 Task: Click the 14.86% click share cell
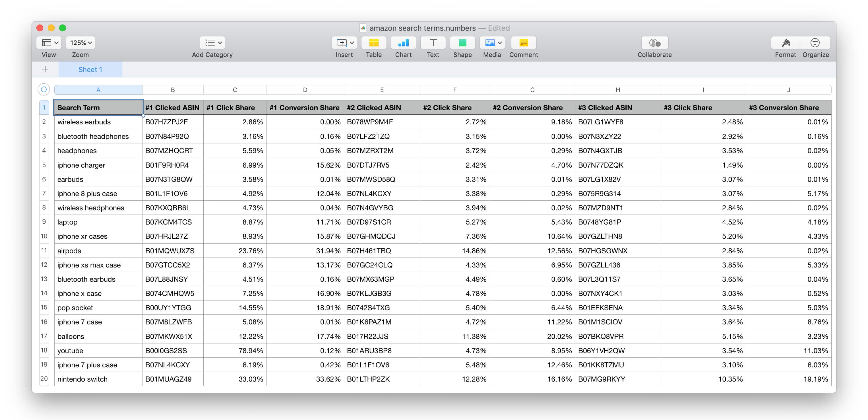pyautogui.click(x=455, y=250)
